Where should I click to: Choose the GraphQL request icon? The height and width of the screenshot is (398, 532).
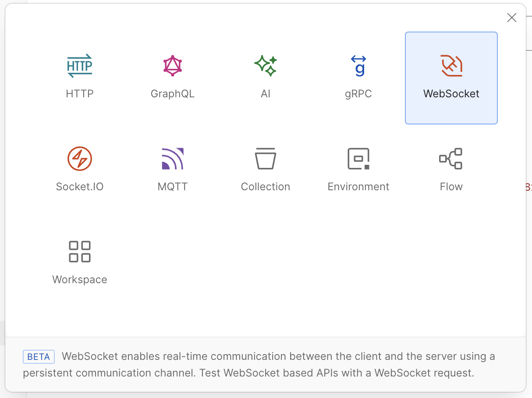click(173, 66)
